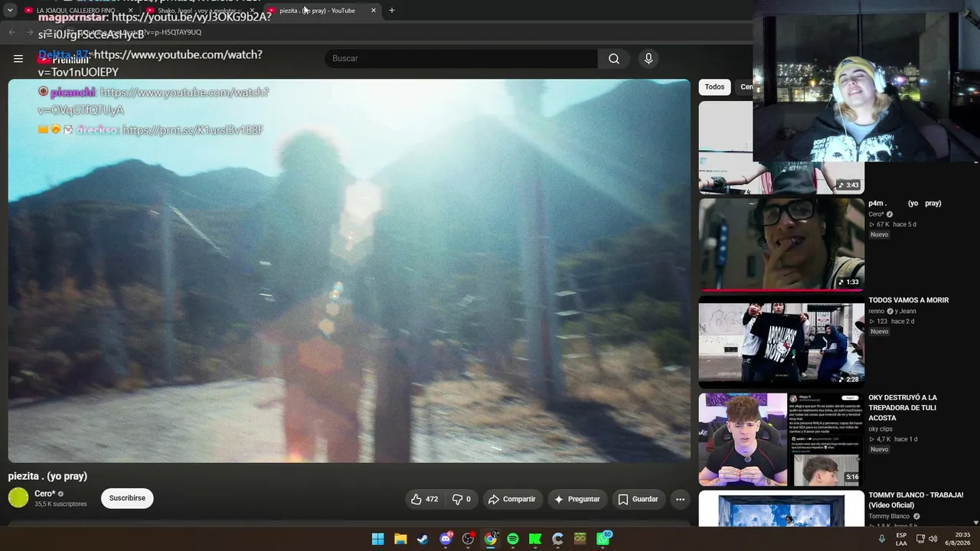Open the OKY DESTRUYÓ A LA TREPADORA thumbnail
980x551 pixels.
click(x=782, y=439)
